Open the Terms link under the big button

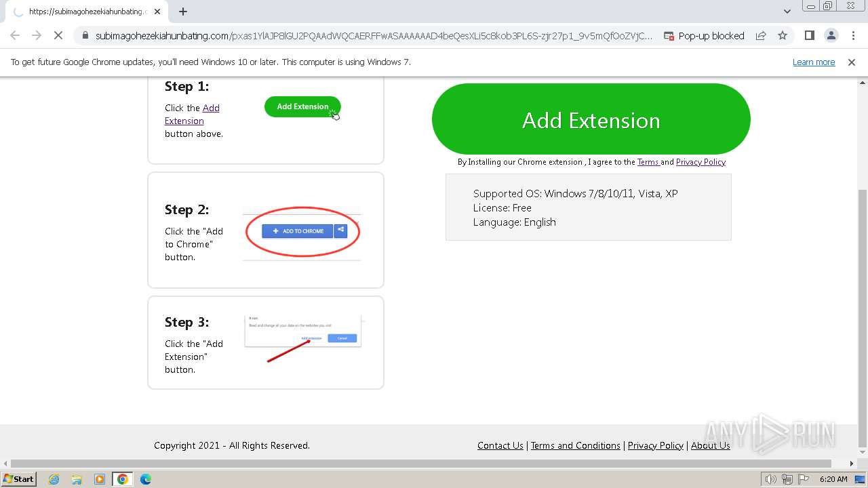(648, 162)
